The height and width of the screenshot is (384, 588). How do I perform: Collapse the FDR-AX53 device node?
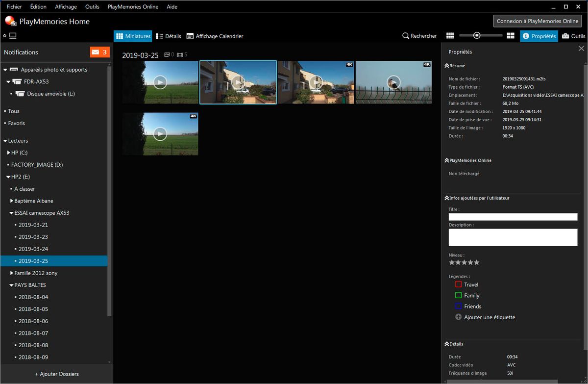point(8,82)
